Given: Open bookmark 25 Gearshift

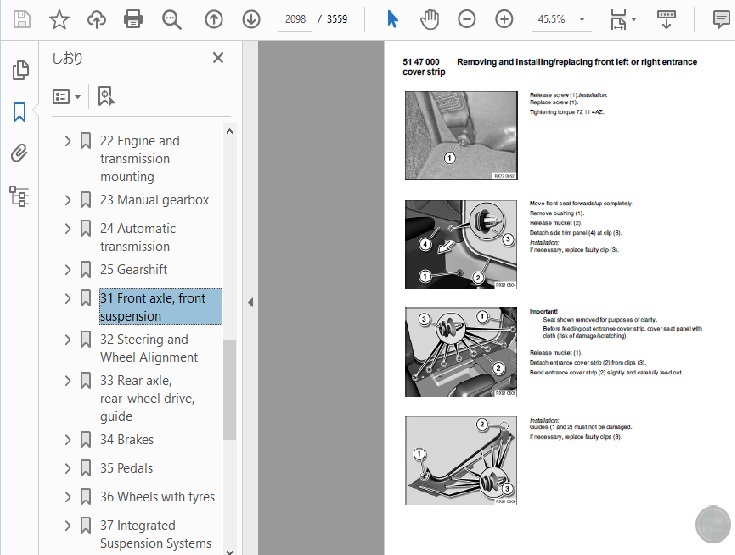Looking at the screenshot, I should pos(134,270).
